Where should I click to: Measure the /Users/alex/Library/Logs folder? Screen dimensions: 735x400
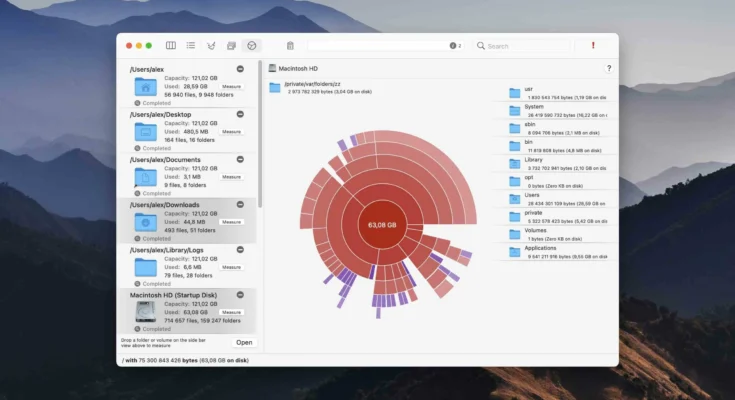232,267
